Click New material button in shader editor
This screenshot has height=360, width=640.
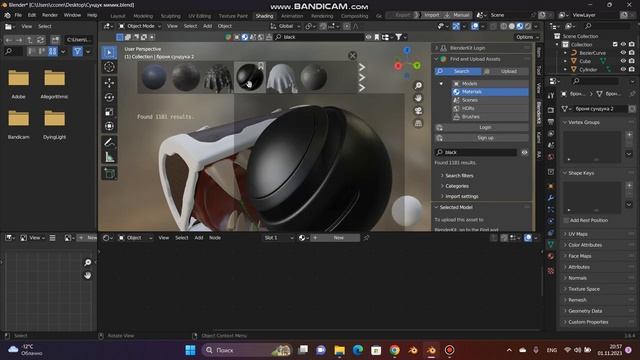[336, 238]
